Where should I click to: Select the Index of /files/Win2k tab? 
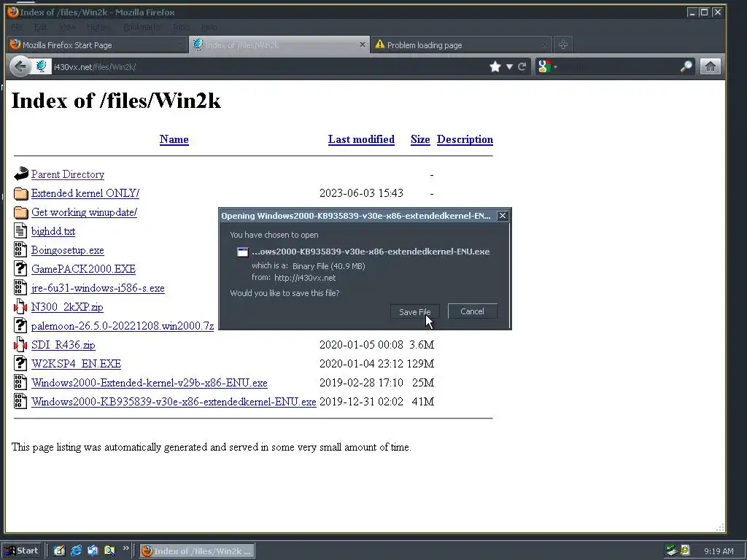coord(279,44)
